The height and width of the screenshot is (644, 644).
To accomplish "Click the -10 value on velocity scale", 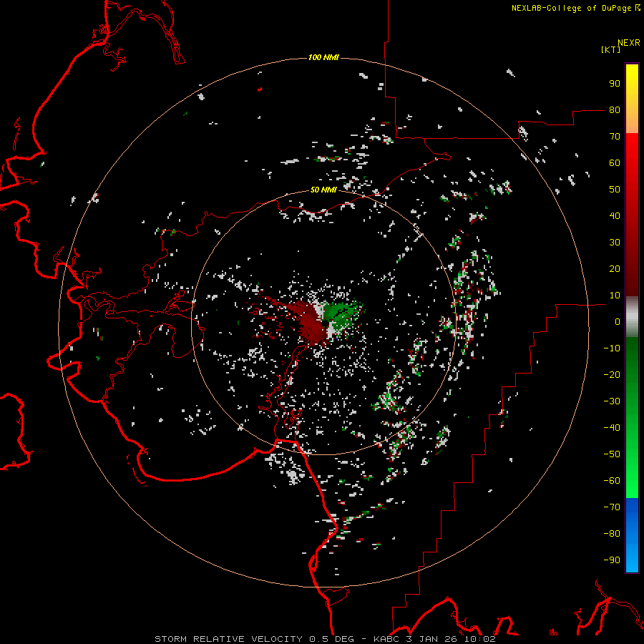I will click(612, 348).
